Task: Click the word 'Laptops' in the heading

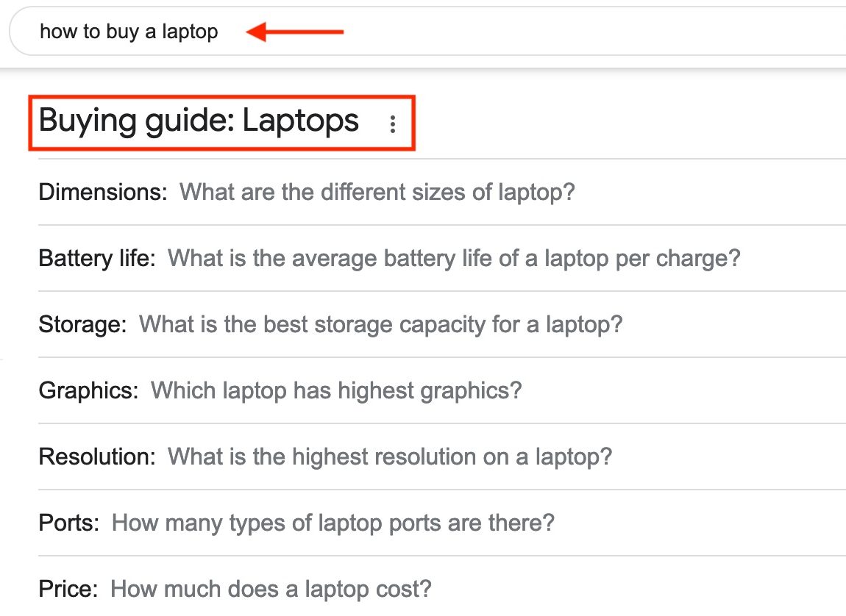Action: point(301,121)
